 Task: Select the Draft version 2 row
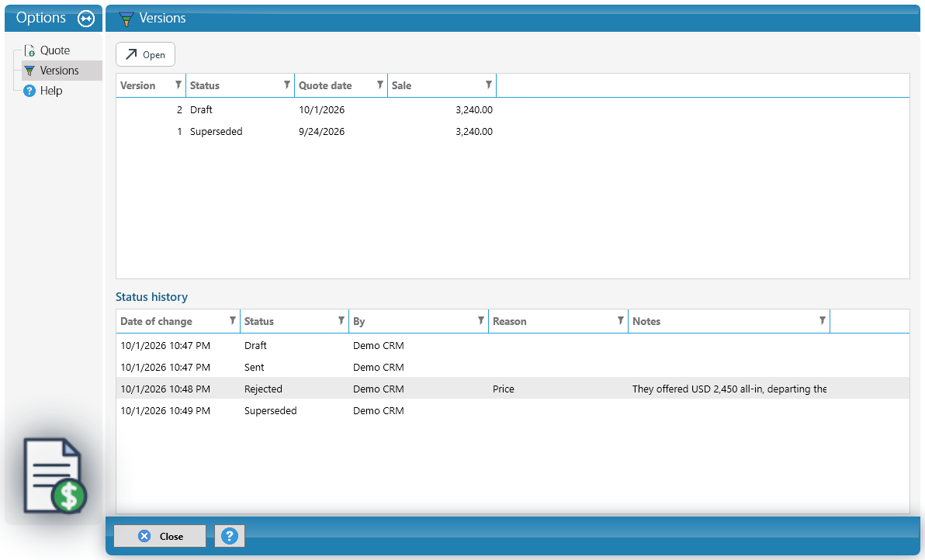coord(513,109)
